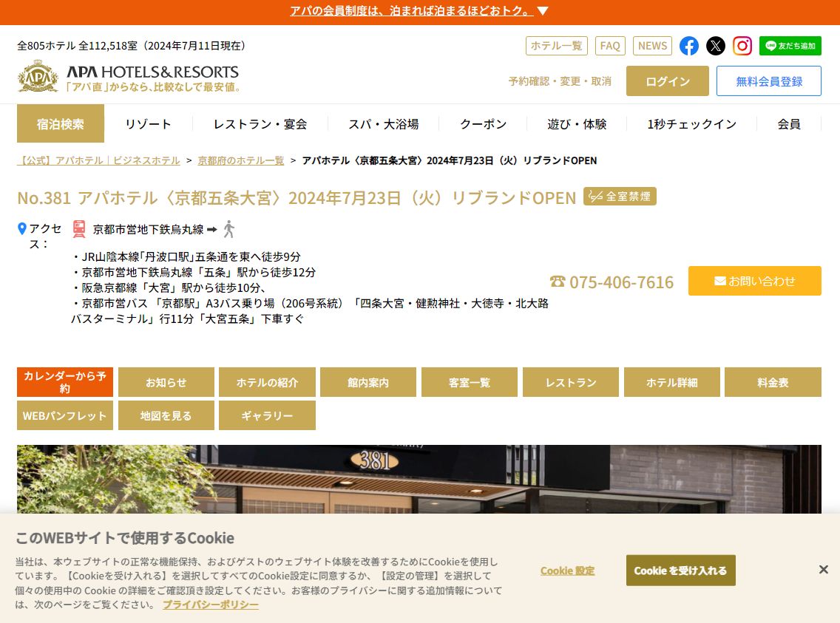Click the ホテル一覧 button

click(557, 46)
